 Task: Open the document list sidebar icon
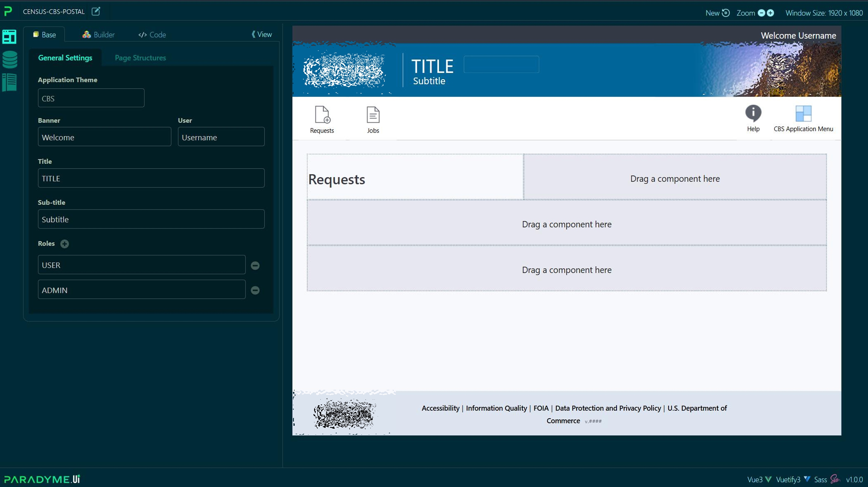pyautogui.click(x=9, y=83)
